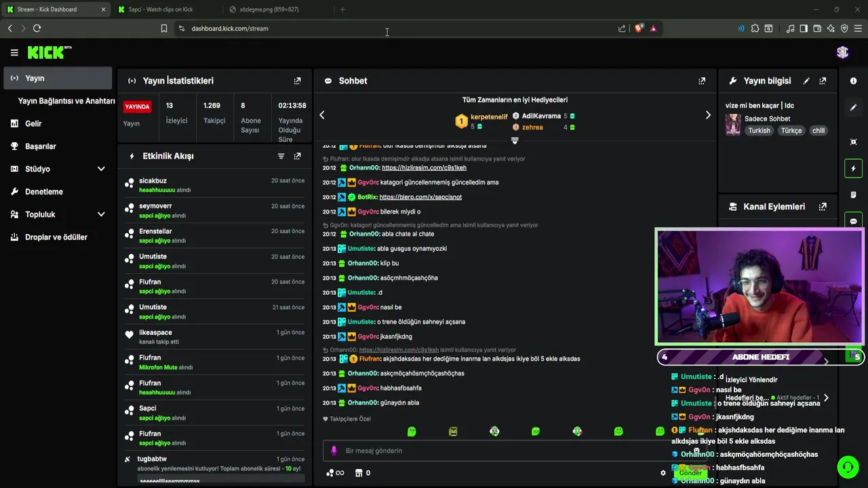Viewport: 868px width, 488px height.
Task: Open filter options in Etkinlik Akışı
Action: (281, 156)
